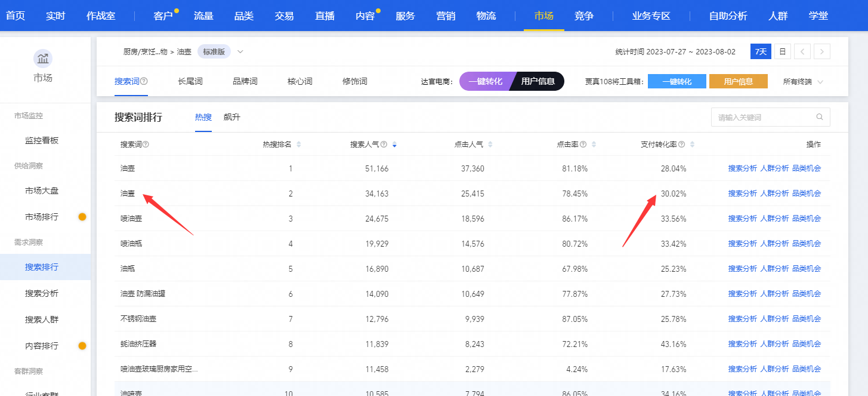The width and height of the screenshot is (868, 396).
Task: Click sort arrows beside 点击人气 column
Action: [490, 145]
